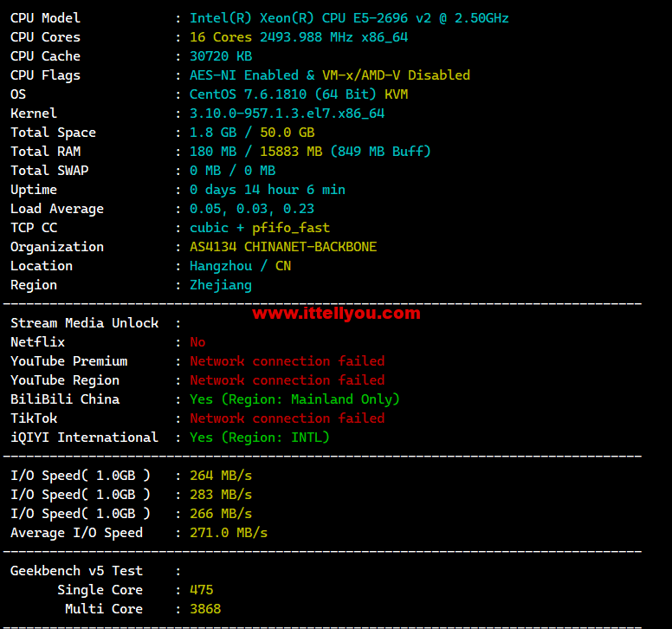Click YouTube Region 'Network connection failed' result
Viewport: 672px width, 629px height.
click(288, 380)
